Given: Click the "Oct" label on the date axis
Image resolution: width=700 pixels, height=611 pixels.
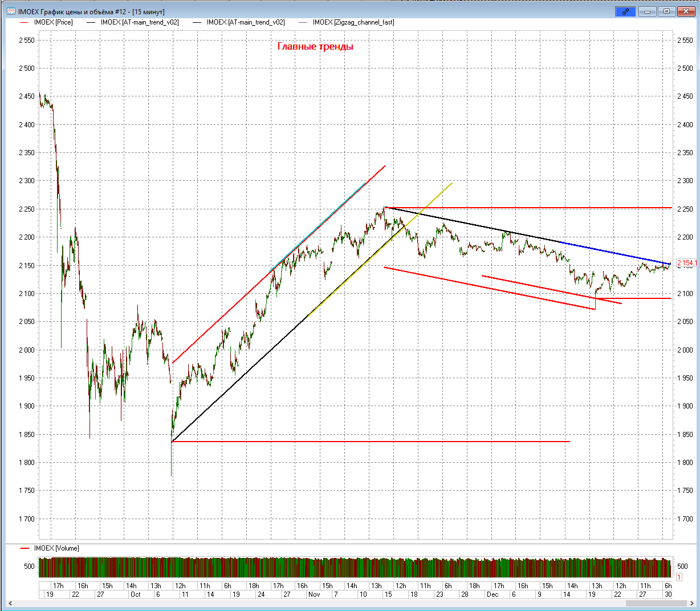Looking at the screenshot, I should pos(135,594).
